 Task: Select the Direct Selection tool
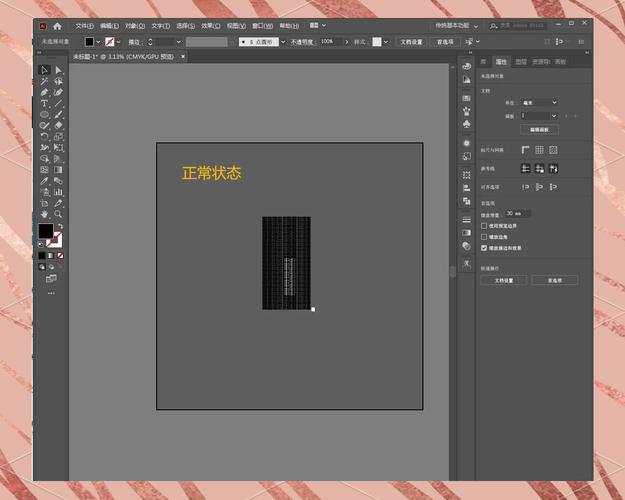pyautogui.click(x=59, y=70)
